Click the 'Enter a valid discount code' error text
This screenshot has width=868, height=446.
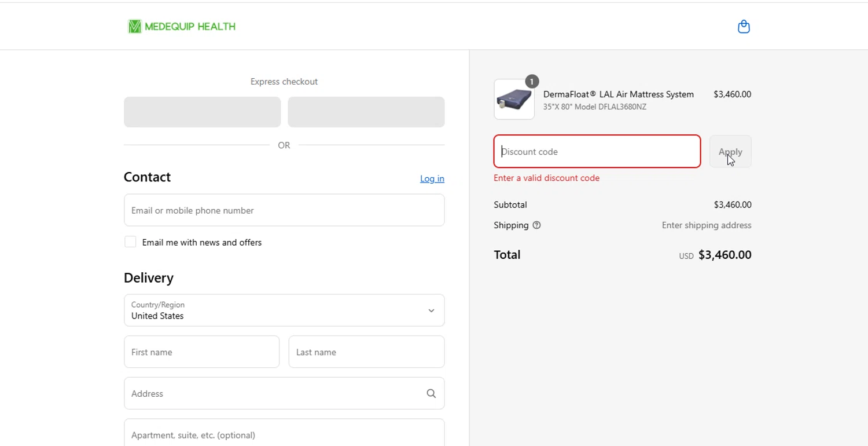pos(546,178)
